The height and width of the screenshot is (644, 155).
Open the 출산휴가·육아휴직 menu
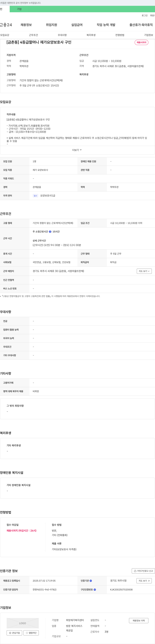[141, 25]
